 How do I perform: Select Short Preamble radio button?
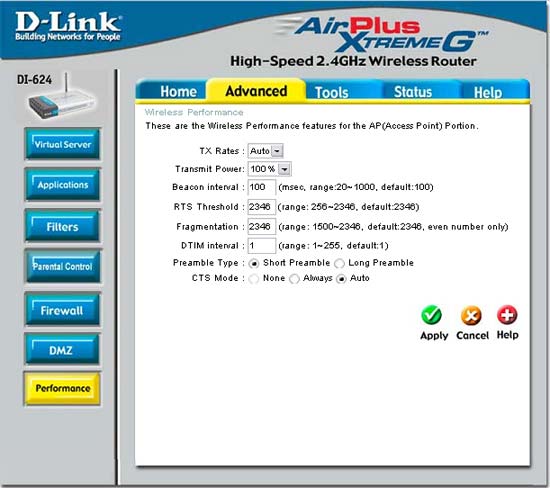click(254, 263)
